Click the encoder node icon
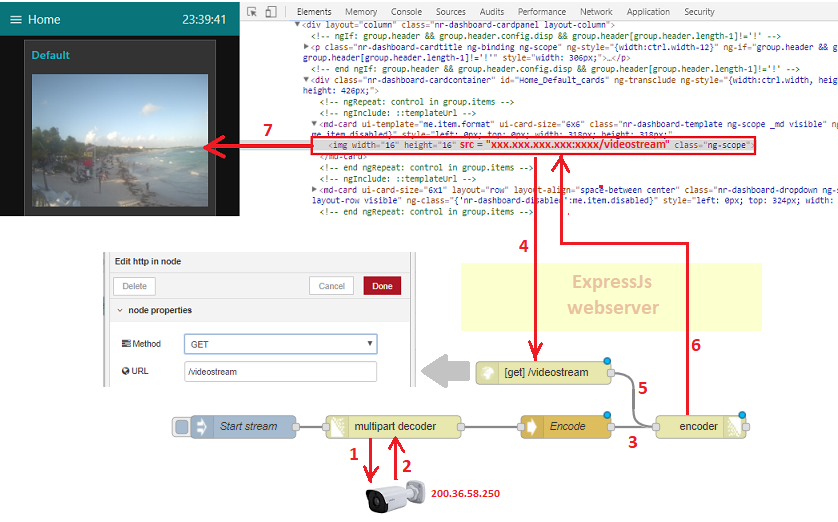The image size is (838, 522). pyautogui.click(x=734, y=427)
